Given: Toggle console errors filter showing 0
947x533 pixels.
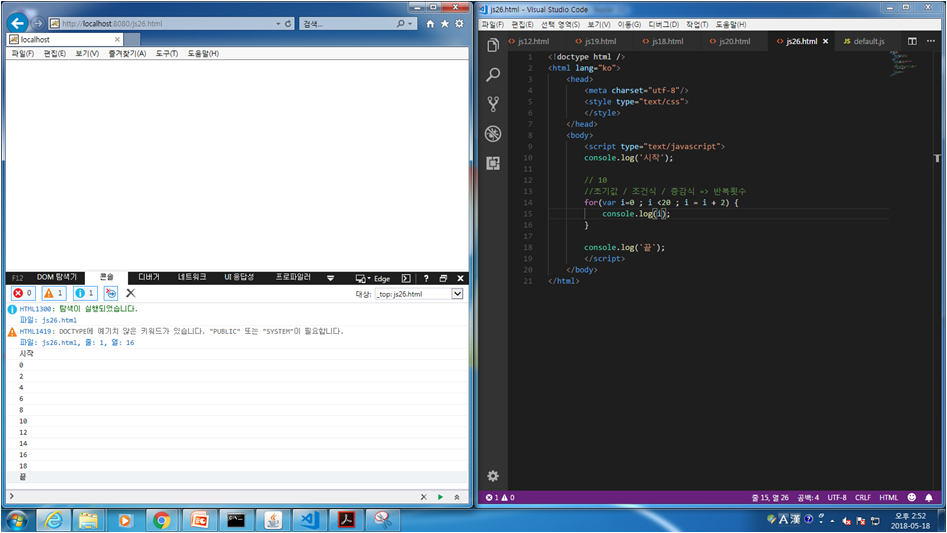Looking at the screenshot, I should pos(24,293).
